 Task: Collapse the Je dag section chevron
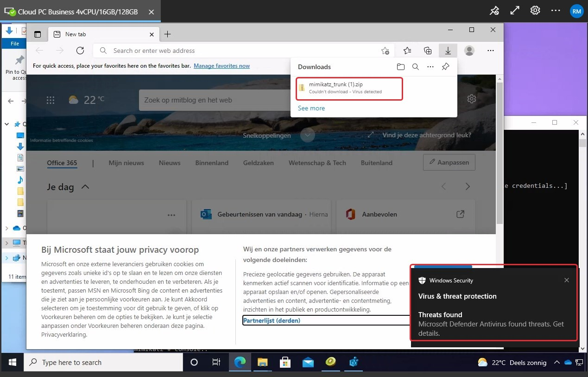coord(85,187)
